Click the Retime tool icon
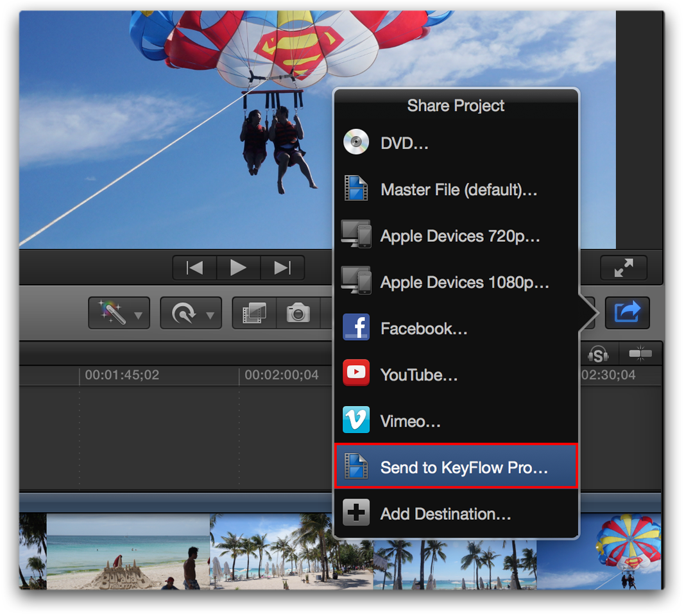693x616 pixels. click(x=185, y=312)
